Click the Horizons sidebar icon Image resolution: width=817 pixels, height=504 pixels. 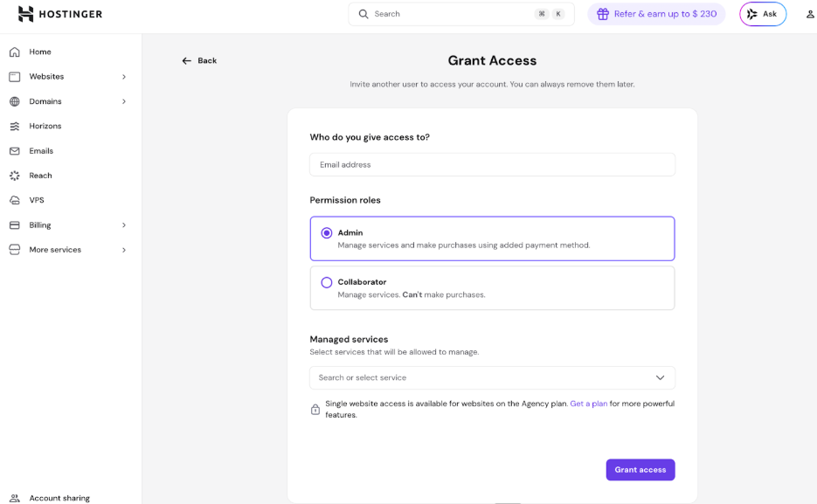click(x=14, y=126)
